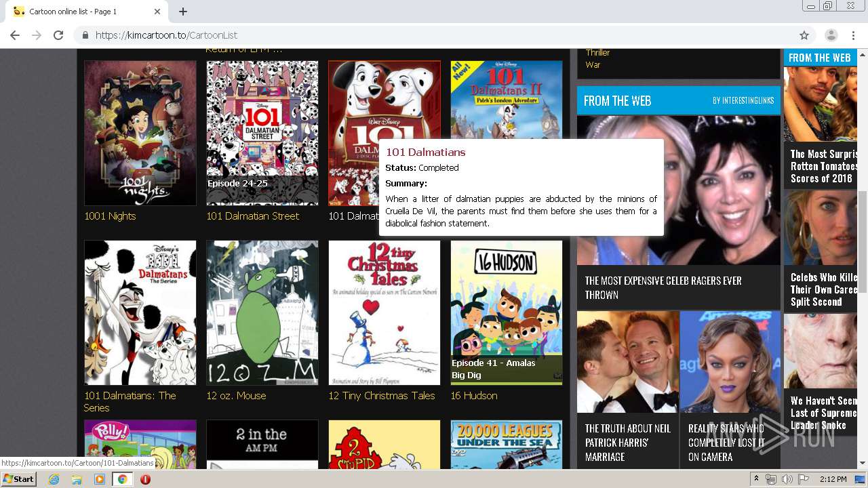Open the 12 oz. Mouse poster

tap(262, 312)
